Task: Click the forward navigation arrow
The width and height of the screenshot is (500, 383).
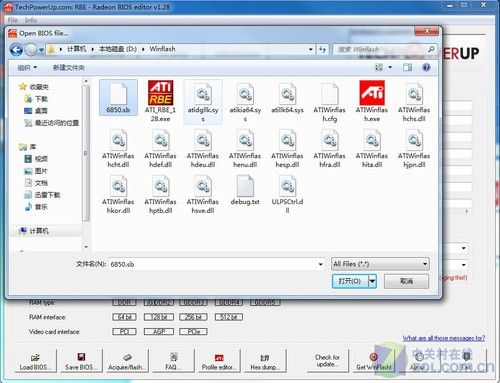Action: coord(31,50)
